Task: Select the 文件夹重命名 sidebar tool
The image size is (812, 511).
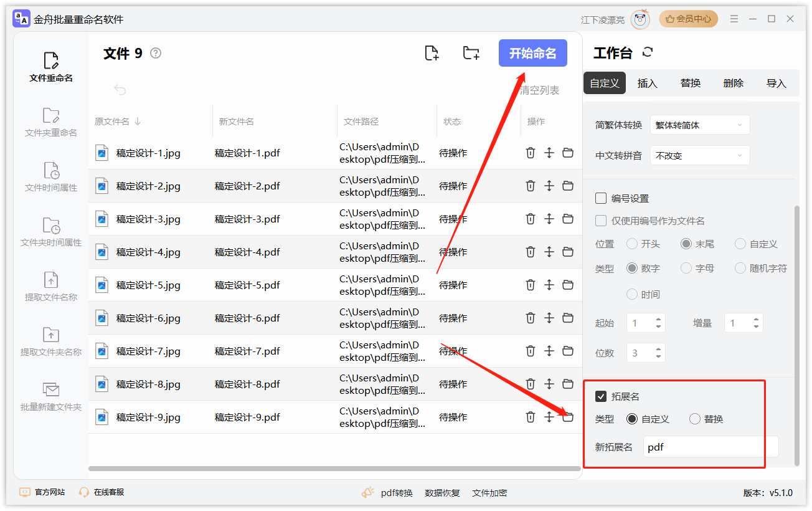Action: pyautogui.click(x=50, y=122)
